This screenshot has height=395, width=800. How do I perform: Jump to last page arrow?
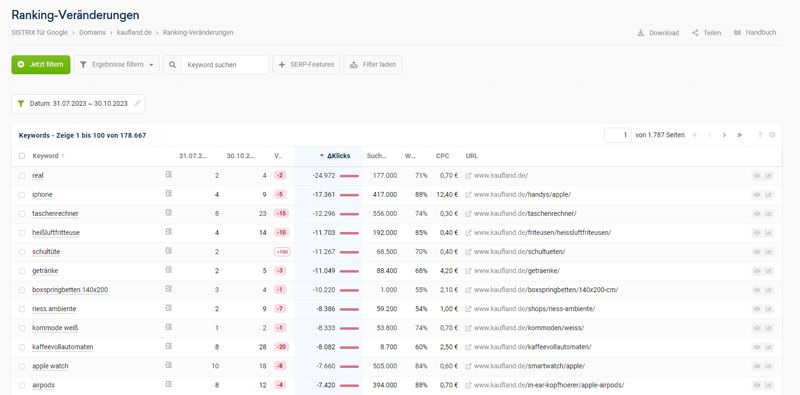pos(740,135)
